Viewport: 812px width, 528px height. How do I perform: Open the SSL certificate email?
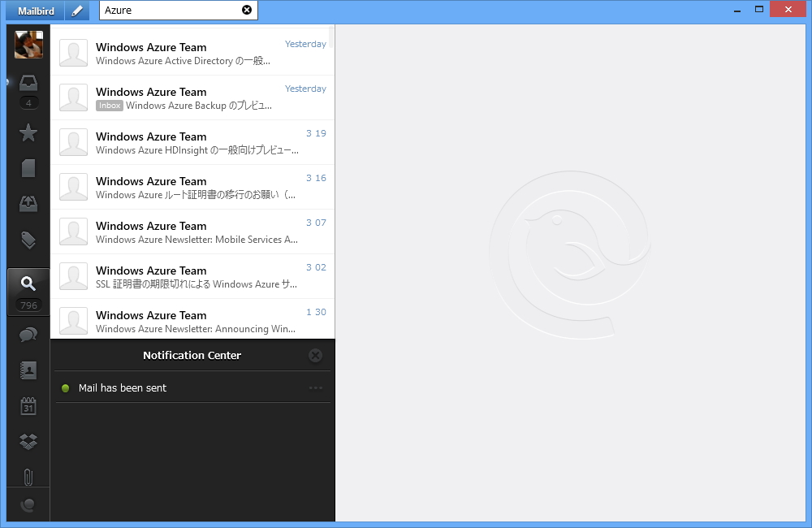pyautogui.click(x=192, y=276)
